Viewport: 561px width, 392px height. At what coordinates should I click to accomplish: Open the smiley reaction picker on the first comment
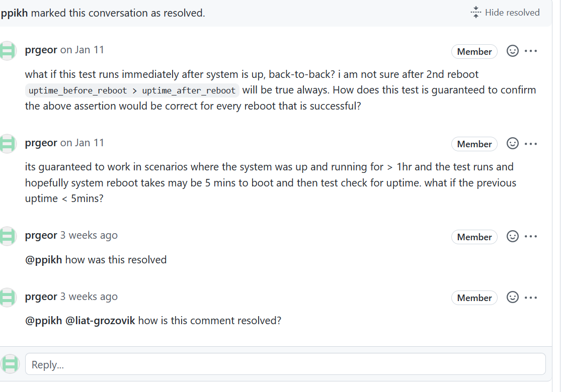click(x=513, y=51)
